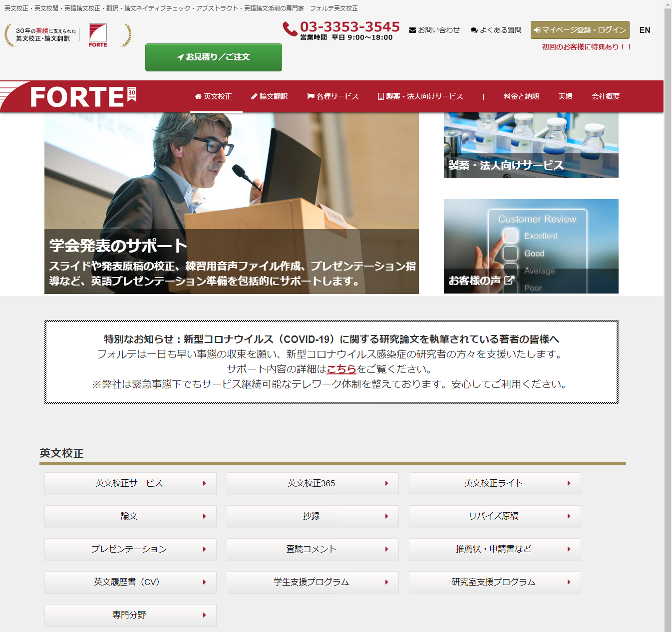Viewport: 672px width, 632px height.
Task: Click the 30 years ribbon badge beside FORTE
Action: (132, 94)
